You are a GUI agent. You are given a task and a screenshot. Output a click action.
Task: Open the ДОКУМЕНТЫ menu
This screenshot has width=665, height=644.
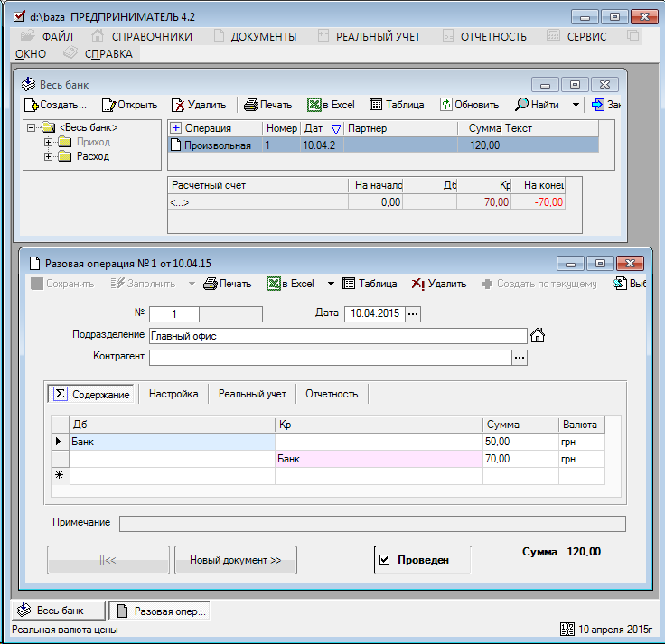263,37
